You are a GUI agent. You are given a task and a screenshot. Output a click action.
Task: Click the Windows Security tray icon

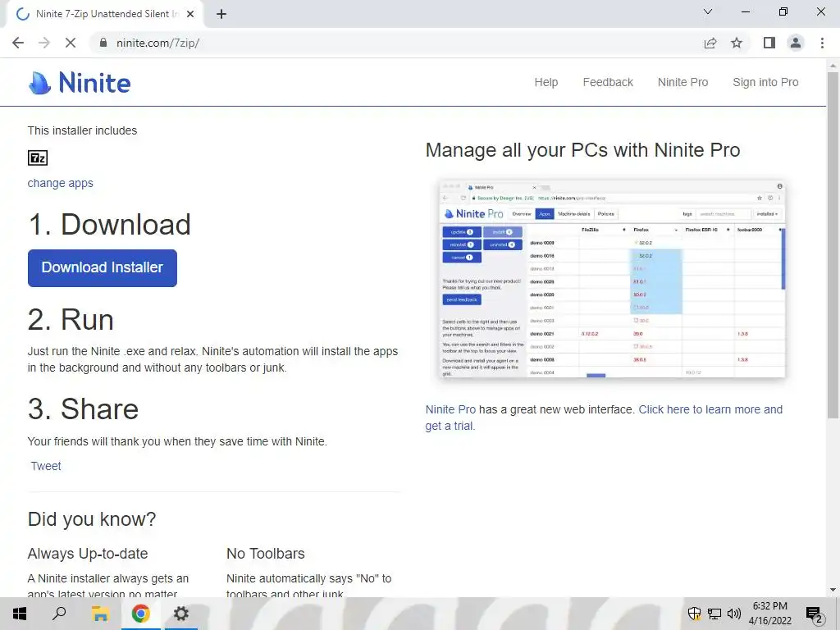694,614
